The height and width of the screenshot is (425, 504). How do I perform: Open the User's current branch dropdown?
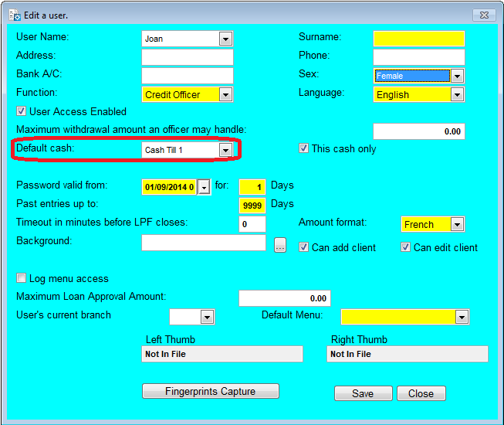[x=208, y=318]
